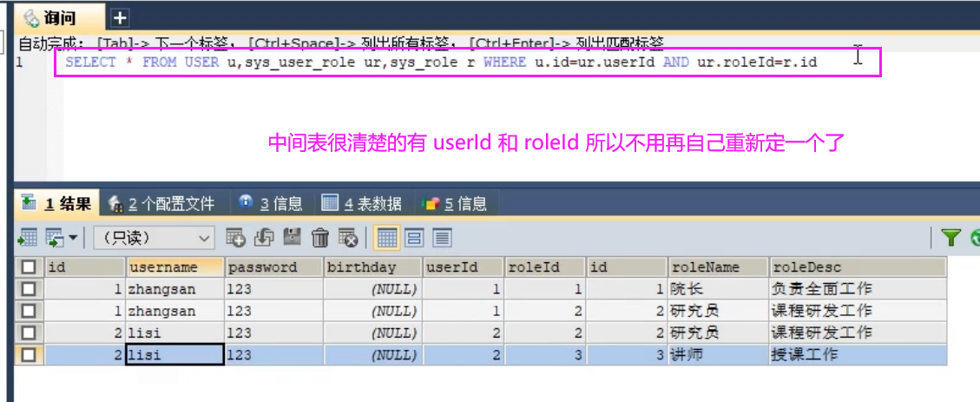Click the export result set icon
Screen dimensions: 980x402
[28, 238]
